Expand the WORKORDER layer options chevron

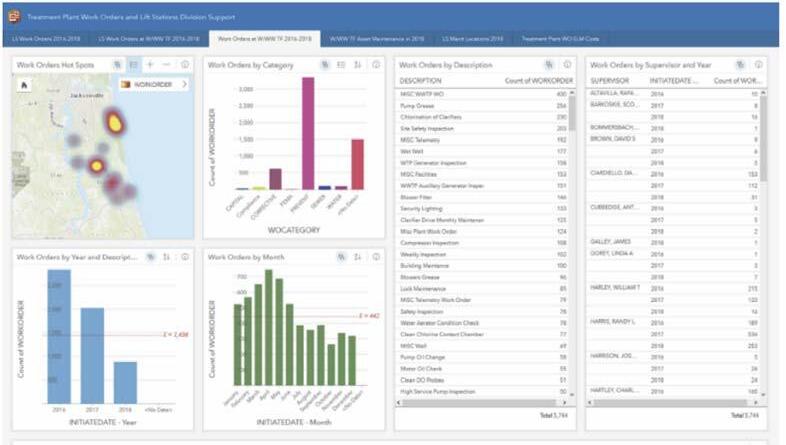click(184, 84)
